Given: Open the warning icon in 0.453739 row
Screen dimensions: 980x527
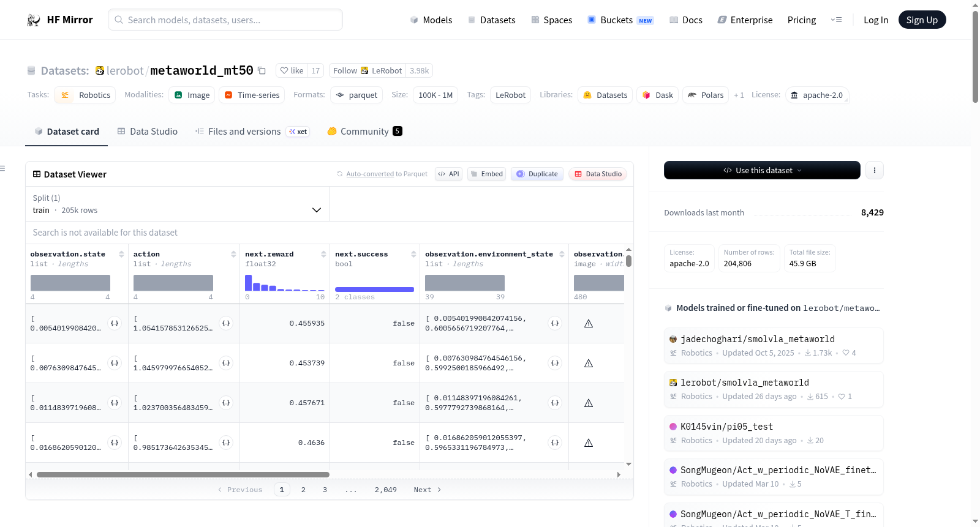Looking at the screenshot, I should (x=589, y=363).
